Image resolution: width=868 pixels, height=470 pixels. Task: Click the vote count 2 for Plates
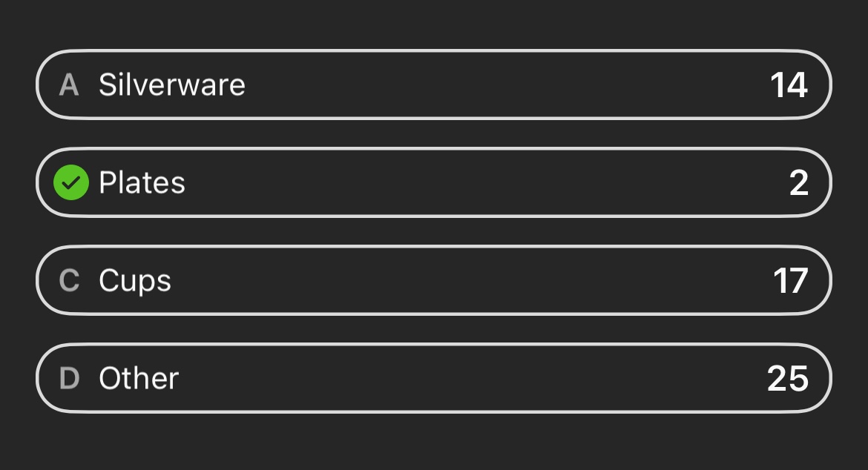click(799, 183)
